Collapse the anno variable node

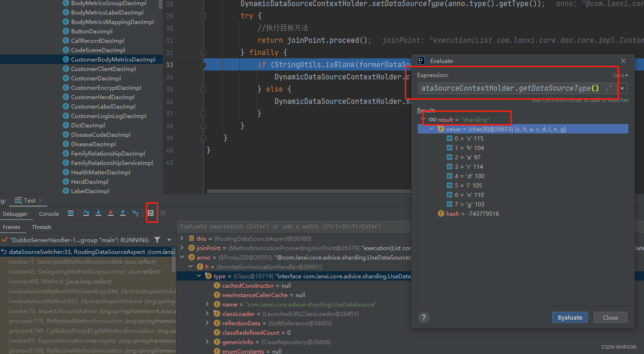[x=182, y=257]
